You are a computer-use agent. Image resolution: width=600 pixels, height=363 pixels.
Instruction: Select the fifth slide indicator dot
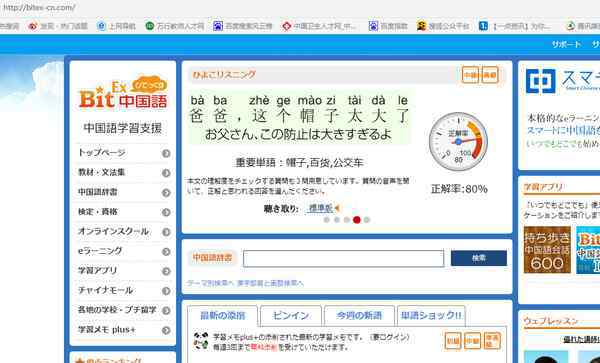coord(367,220)
